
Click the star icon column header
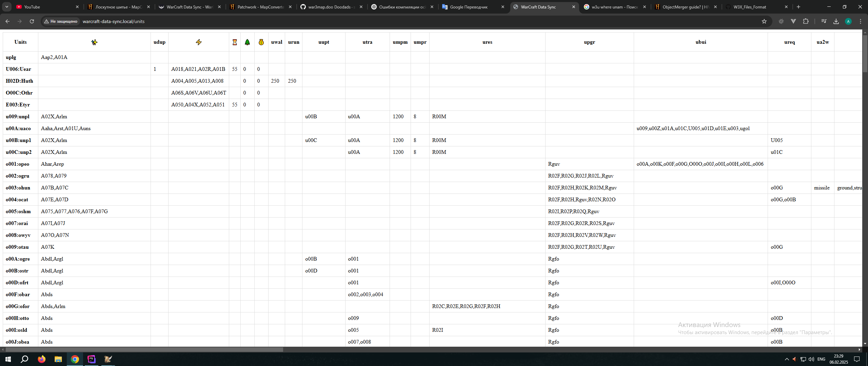tap(94, 42)
